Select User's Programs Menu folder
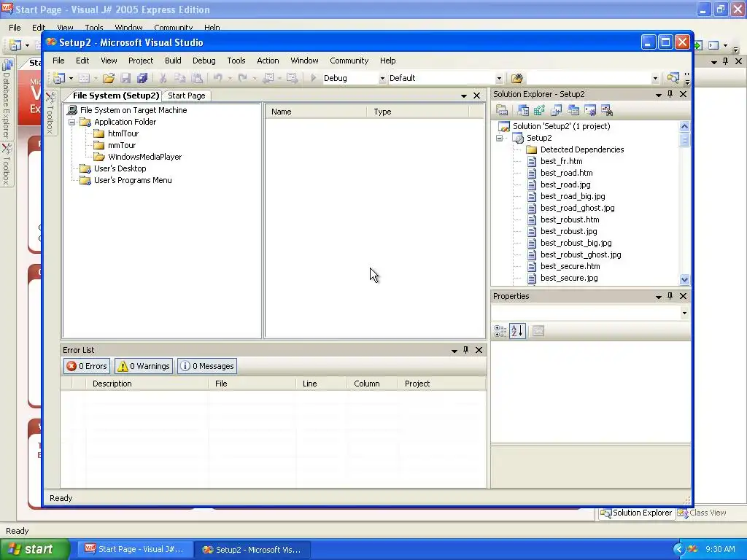Screen dimensions: 747x560 tap(133, 181)
